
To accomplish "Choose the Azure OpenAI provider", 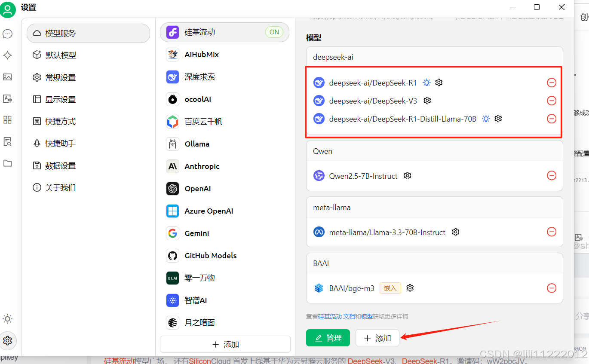I will point(225,211).
